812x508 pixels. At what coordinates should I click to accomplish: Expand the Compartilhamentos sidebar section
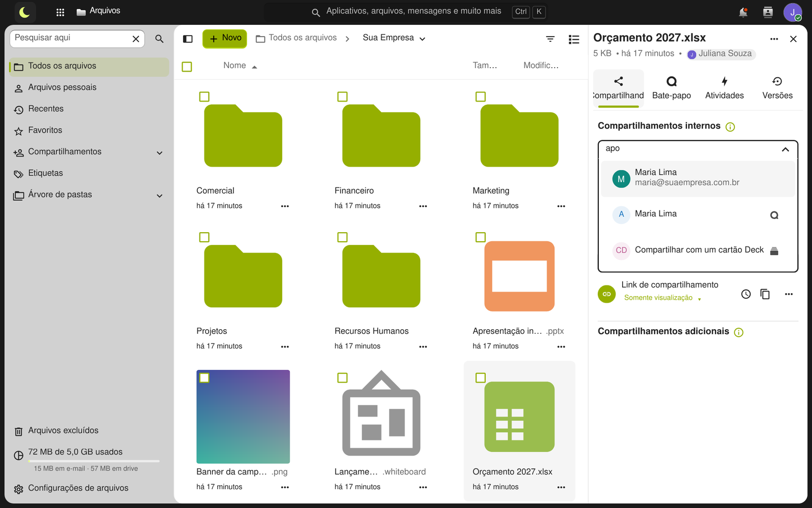159,153
